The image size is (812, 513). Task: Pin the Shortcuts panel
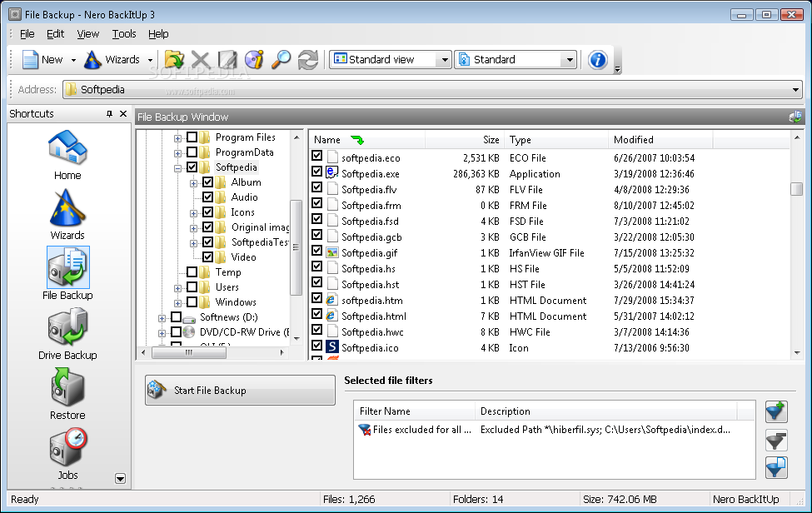click(x=109, y=113)
